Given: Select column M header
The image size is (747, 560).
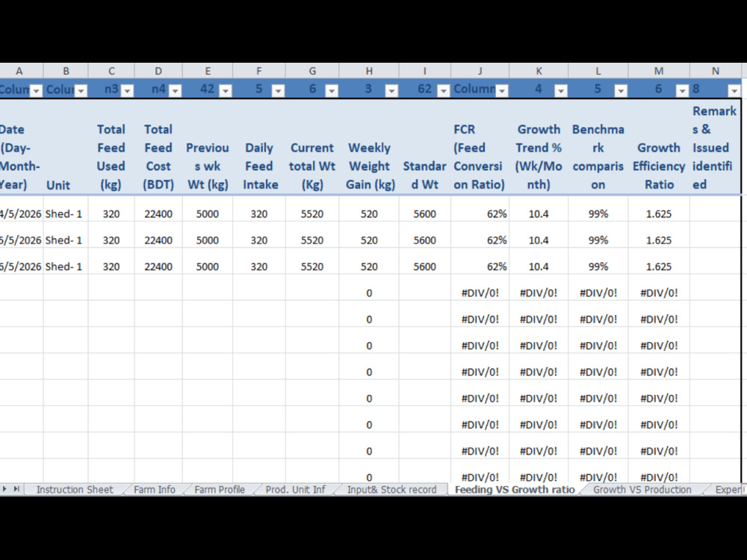Looking at the screenshot, I should (x=659, y=71).
